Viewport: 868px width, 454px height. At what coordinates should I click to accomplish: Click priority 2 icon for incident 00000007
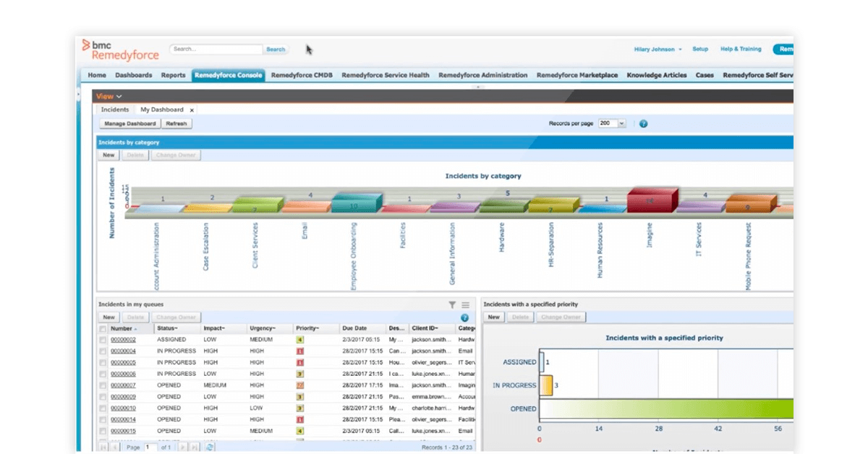click(299, 385)
